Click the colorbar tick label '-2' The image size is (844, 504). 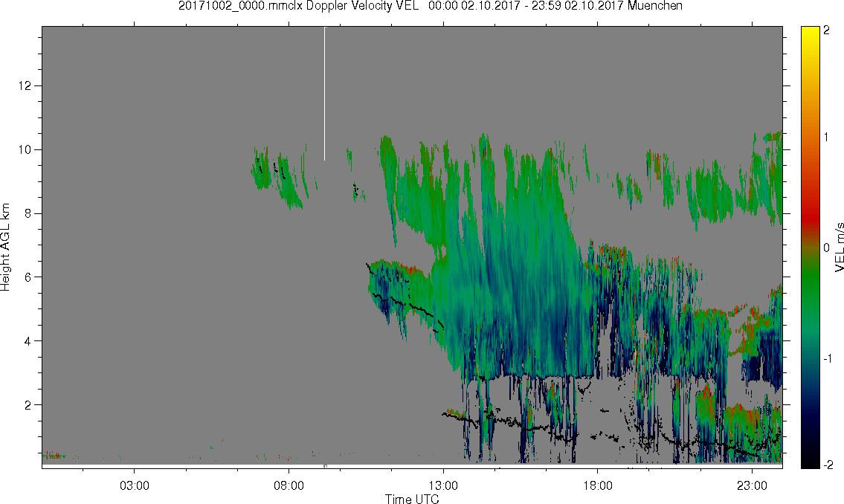pos(828,465)
